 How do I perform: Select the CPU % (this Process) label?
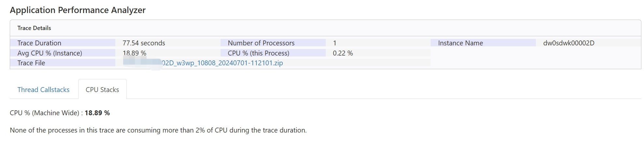pyautogui.click(x=258, y=53)
